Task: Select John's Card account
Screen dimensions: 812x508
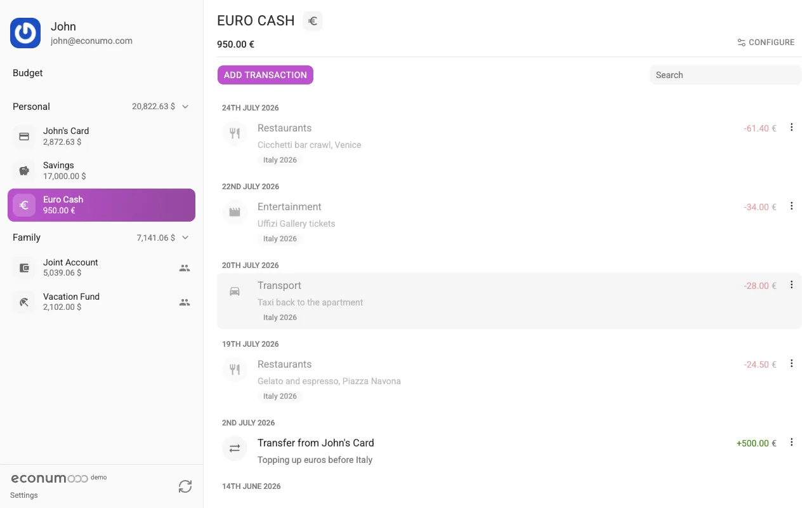Action: [x=101, y=137]
